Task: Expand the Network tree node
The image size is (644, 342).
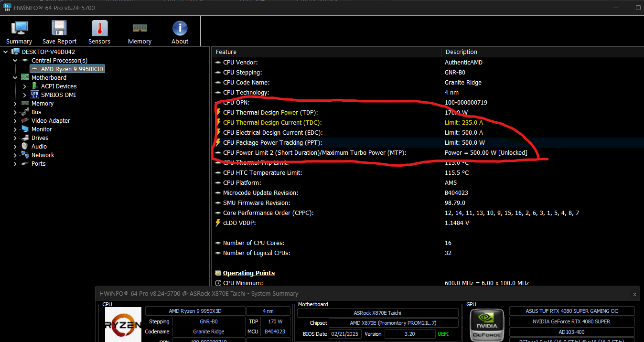Action: tap(15, 155)
